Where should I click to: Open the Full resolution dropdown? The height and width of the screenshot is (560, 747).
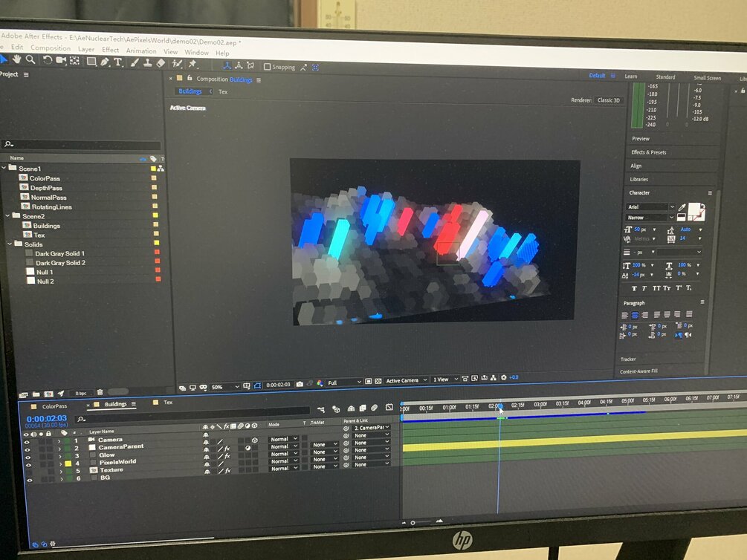[344, 382]
